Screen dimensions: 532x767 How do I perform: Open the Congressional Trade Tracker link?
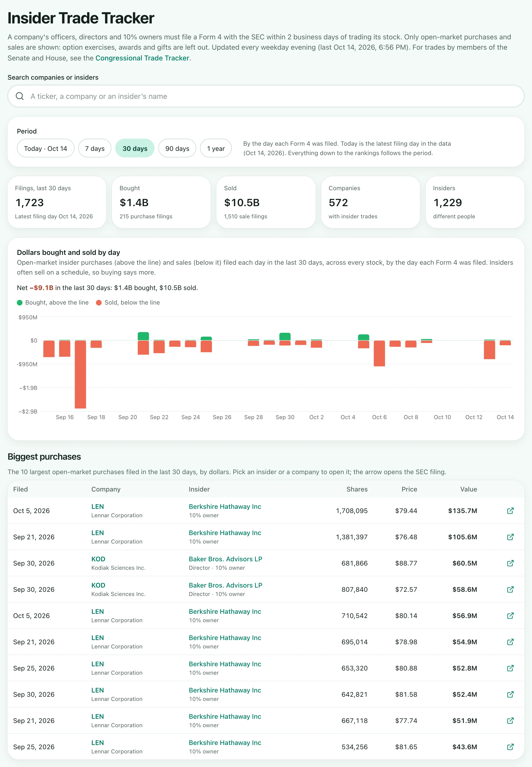click(142, 58)
